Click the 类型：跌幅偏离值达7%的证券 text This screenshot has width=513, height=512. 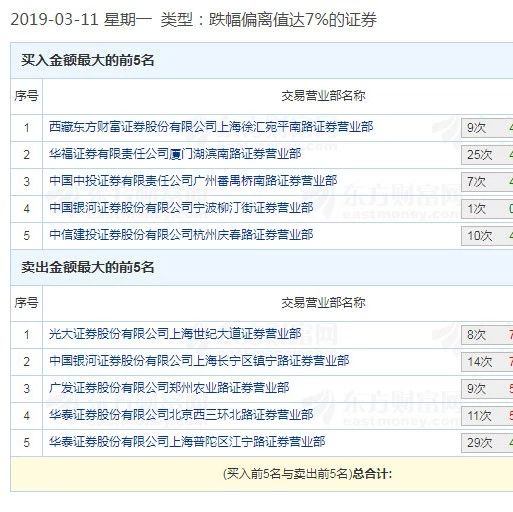click(269, 20)
